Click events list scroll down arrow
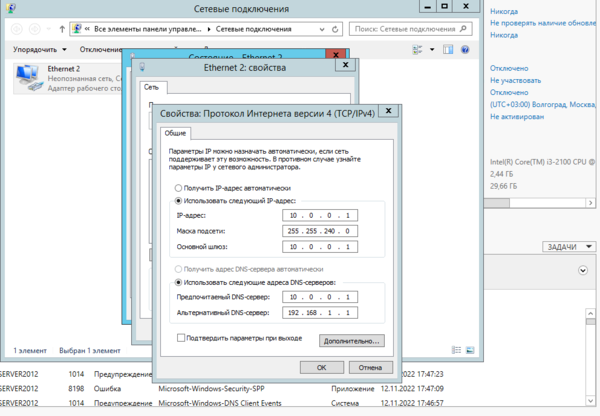 tap(590, 400)
